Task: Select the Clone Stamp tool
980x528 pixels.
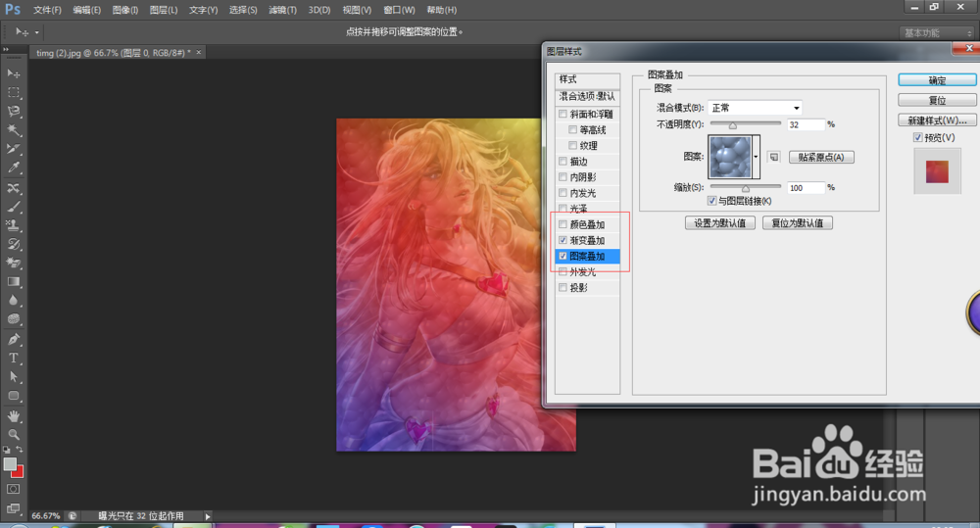Action: pos(13,225)
